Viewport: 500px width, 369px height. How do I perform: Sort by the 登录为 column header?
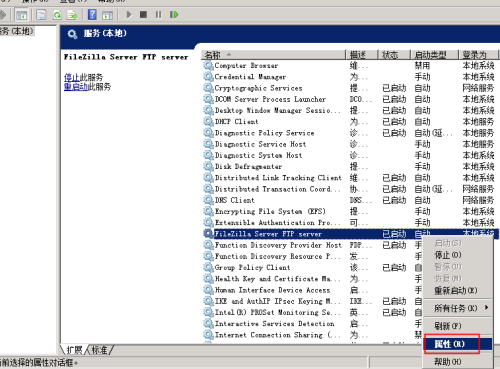pyautogui.click(x=479, y=55)
